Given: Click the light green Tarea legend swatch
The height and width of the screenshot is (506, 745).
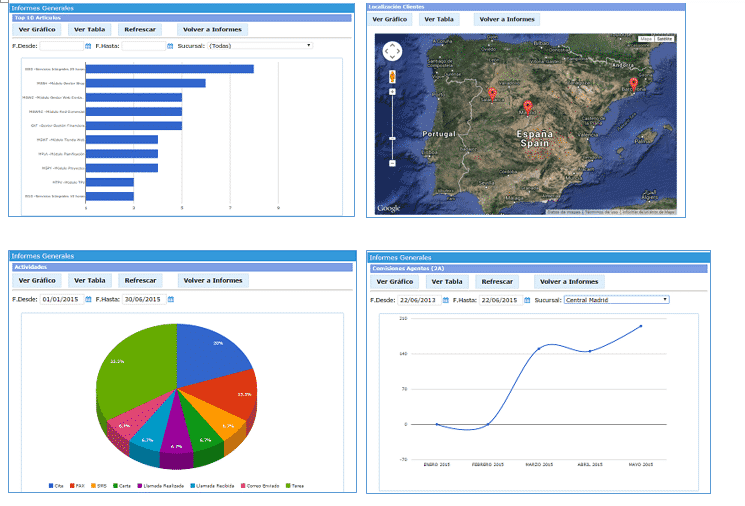Looking at the screenshot, I should [288, 486].
